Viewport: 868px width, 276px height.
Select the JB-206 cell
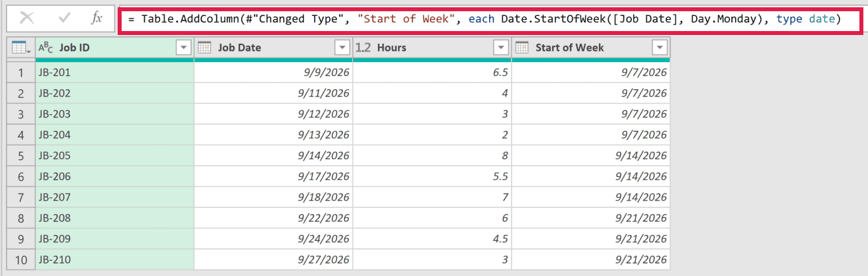114,176
